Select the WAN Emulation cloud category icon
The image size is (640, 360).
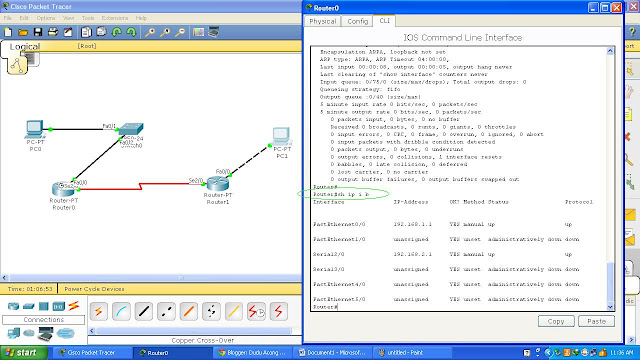pyautogui.click(x=29, y=333)
